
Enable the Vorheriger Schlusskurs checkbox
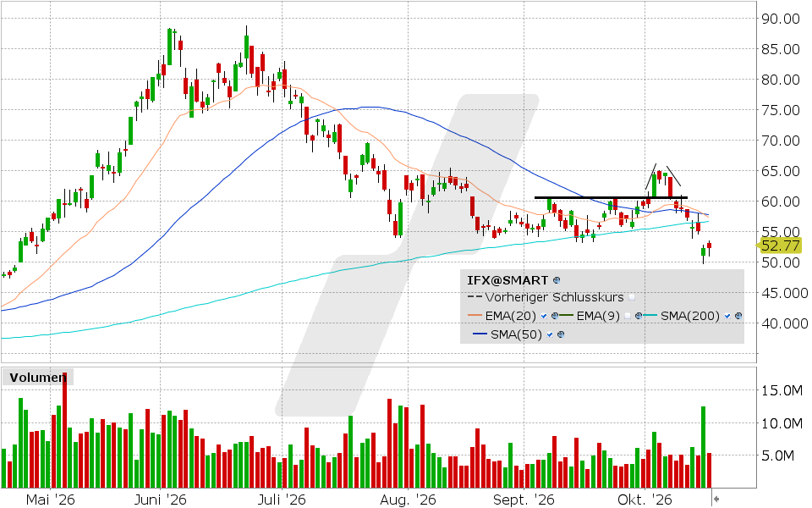click(631, 297)
